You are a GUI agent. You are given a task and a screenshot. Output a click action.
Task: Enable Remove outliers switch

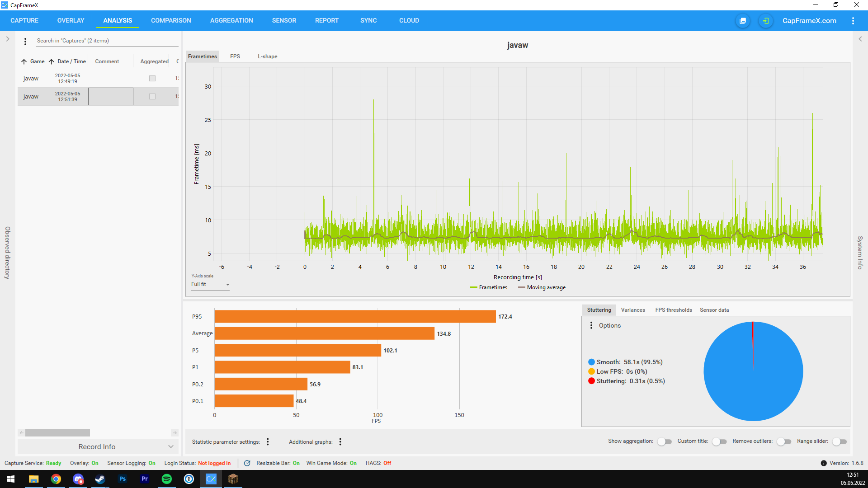click(x=784, y=441)
